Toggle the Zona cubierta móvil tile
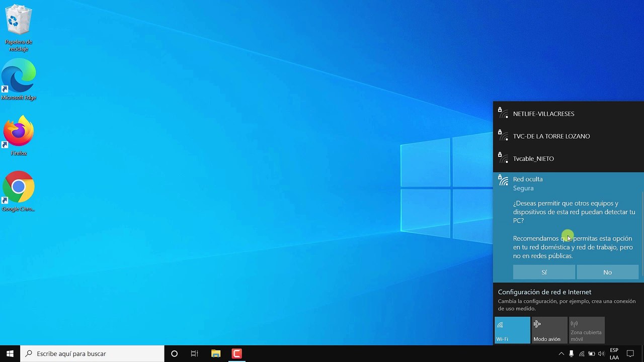The height and width of the screenshot is (362, 644). pyautogui.click(x=587, y=330)
